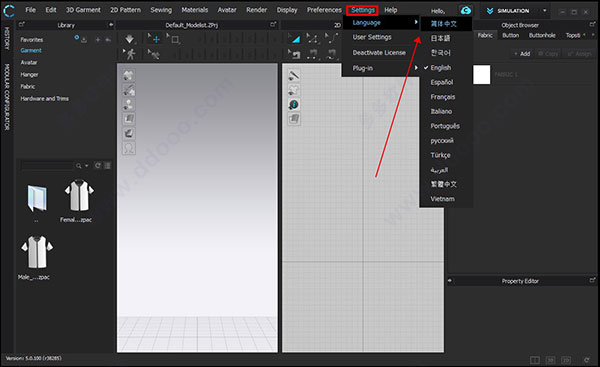
Task: Click the Library search input field
Action: 47,166
